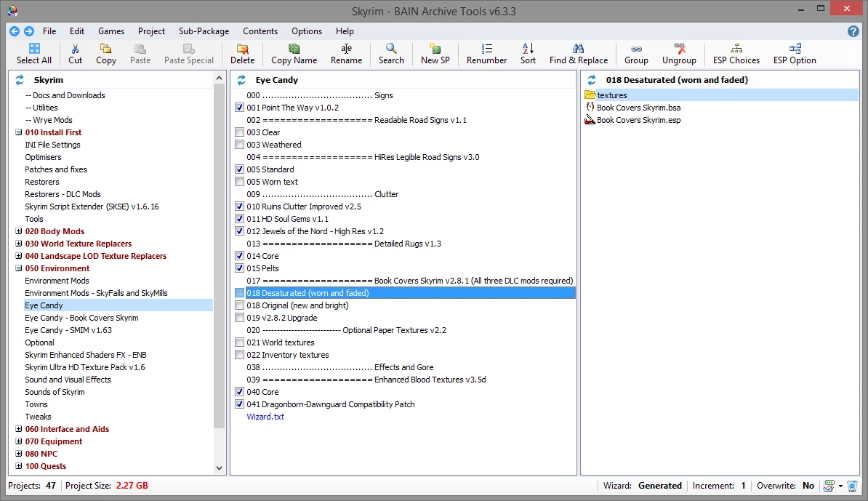Open help via question mark icon
The width and height of the screenshot is (868, 501).
point(853,31)
